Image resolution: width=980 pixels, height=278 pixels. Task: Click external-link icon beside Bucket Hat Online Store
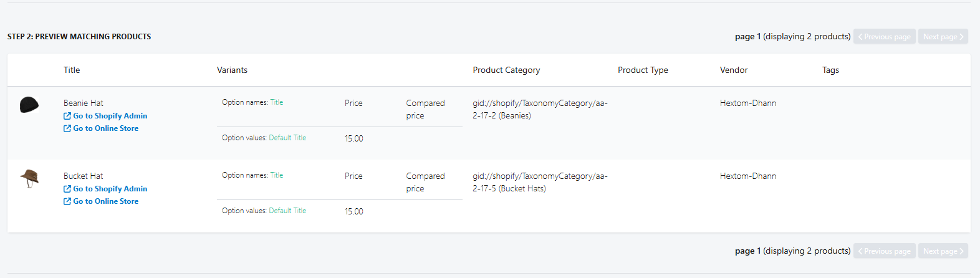tap(67, 201)
